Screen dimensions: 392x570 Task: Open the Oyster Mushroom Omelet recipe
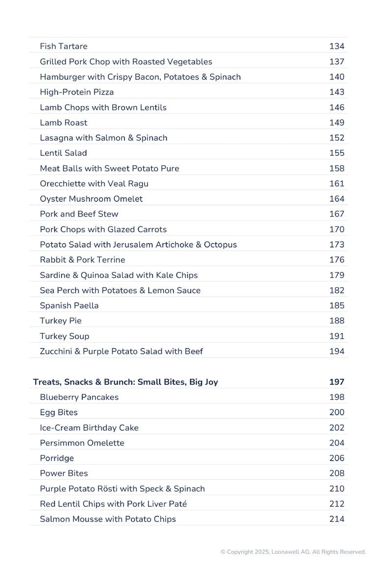pos(91,199)
